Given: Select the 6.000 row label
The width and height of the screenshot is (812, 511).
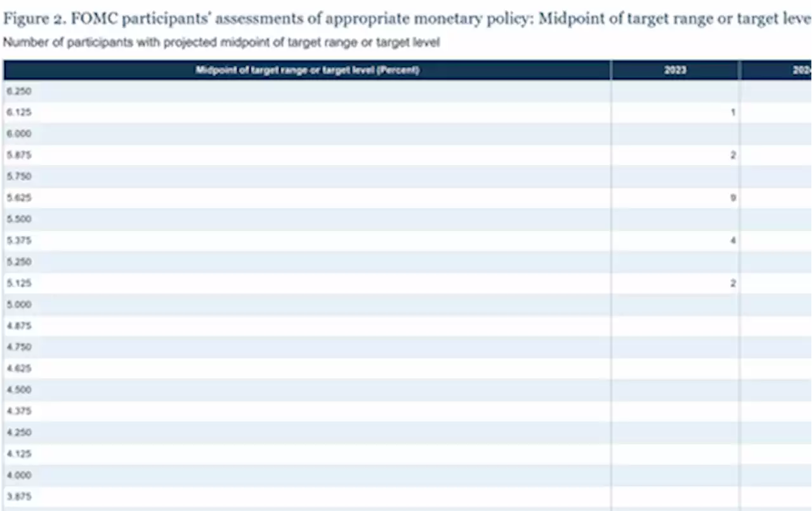Looking at the screenshot, I should tap(19, 134).
